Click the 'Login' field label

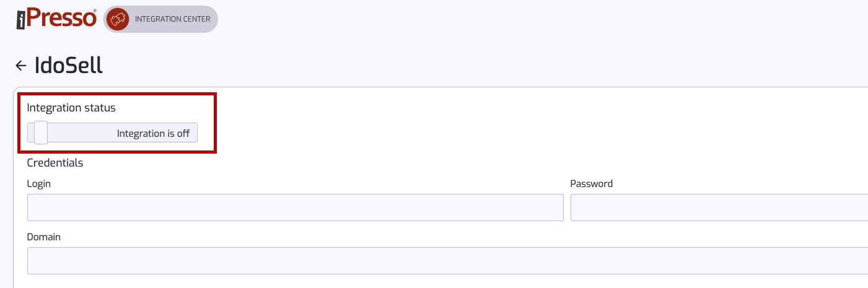[39, 184]
